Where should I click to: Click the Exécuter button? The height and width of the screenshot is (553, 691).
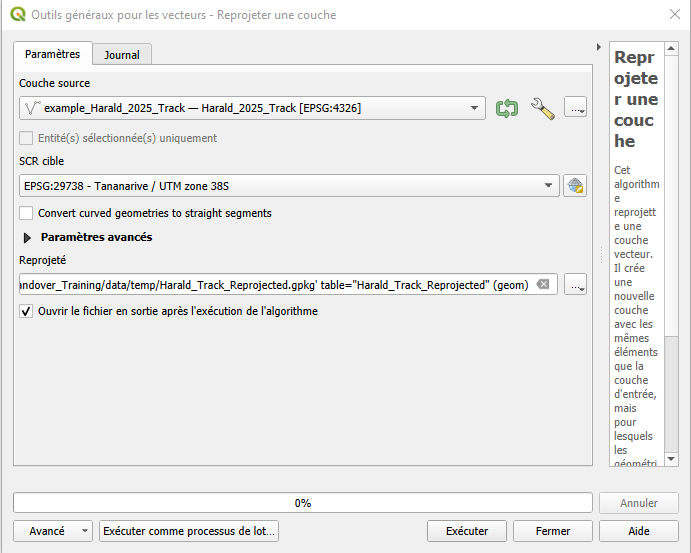tap(467, 531)
